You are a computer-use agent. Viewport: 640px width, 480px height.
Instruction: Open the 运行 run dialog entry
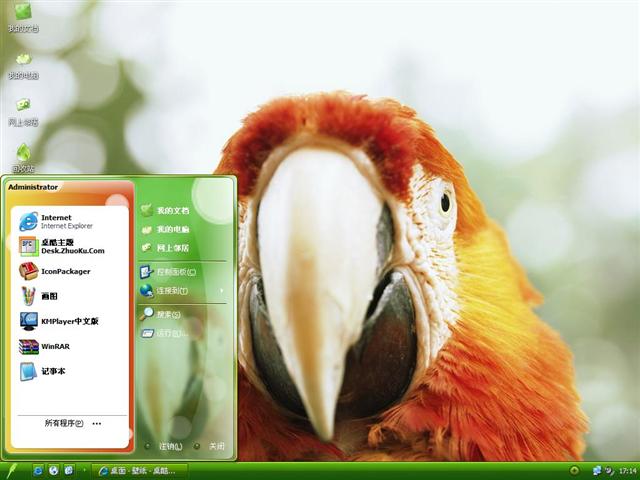pos(165,333)
